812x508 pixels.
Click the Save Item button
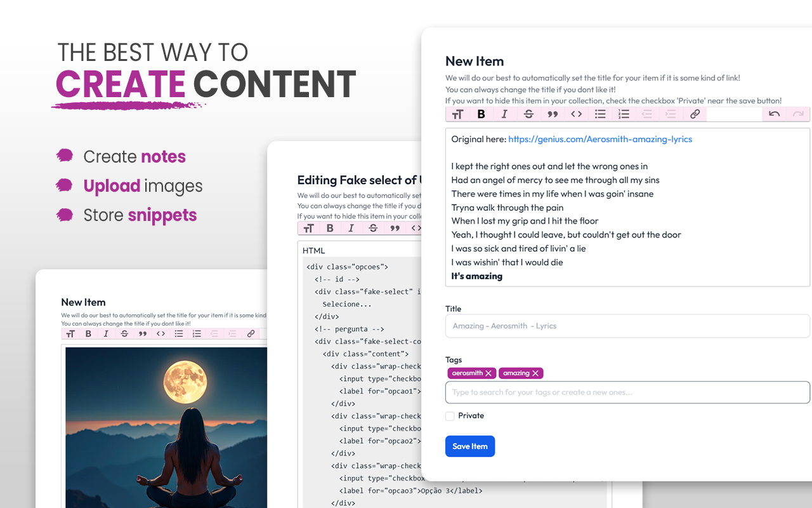tap(470, 446)
